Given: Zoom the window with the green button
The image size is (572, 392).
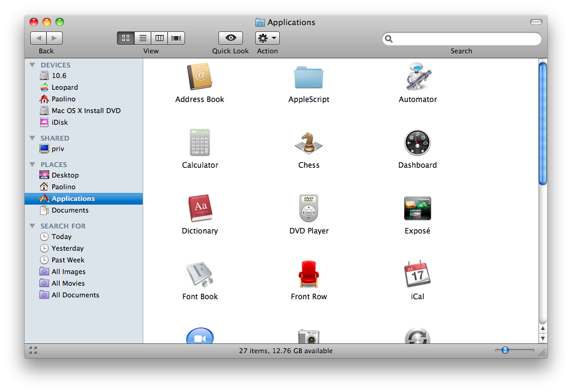Looking at the screenshot, I should pos(60,22).
